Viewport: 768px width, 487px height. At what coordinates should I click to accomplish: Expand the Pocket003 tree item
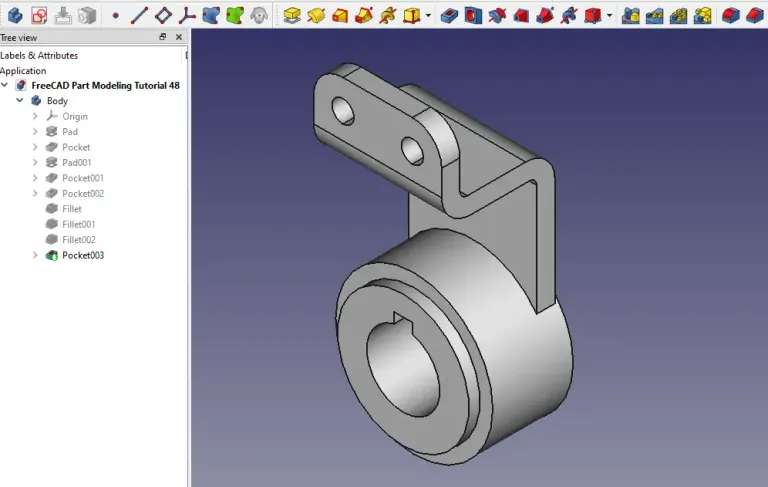point(36,255)
